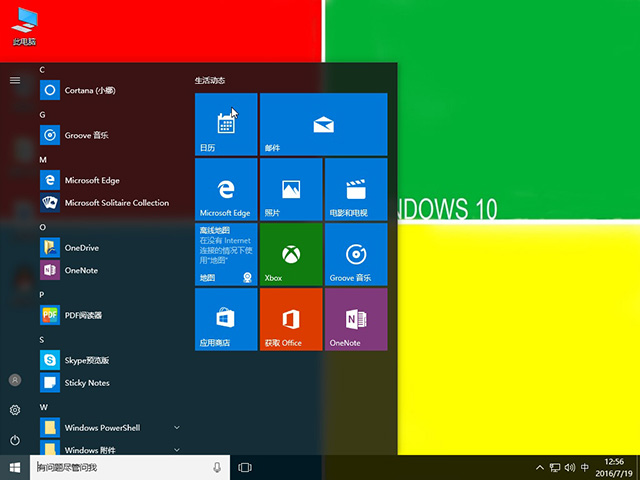Select Cortana (小娜) from app list
The image size is (640, 480).
tap(92, 90)
